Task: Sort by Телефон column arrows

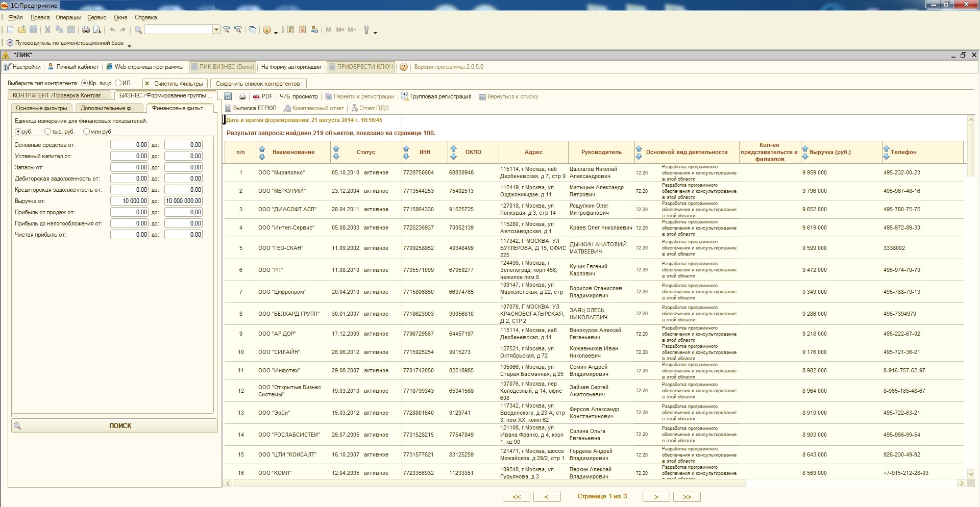Action: [x=886, y=153]
